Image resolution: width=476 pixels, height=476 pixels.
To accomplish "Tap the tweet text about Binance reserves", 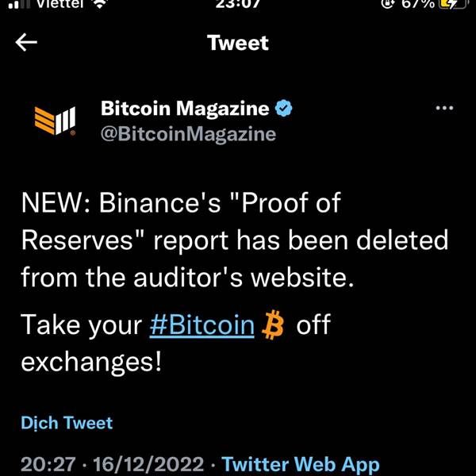I will point(235,240).
